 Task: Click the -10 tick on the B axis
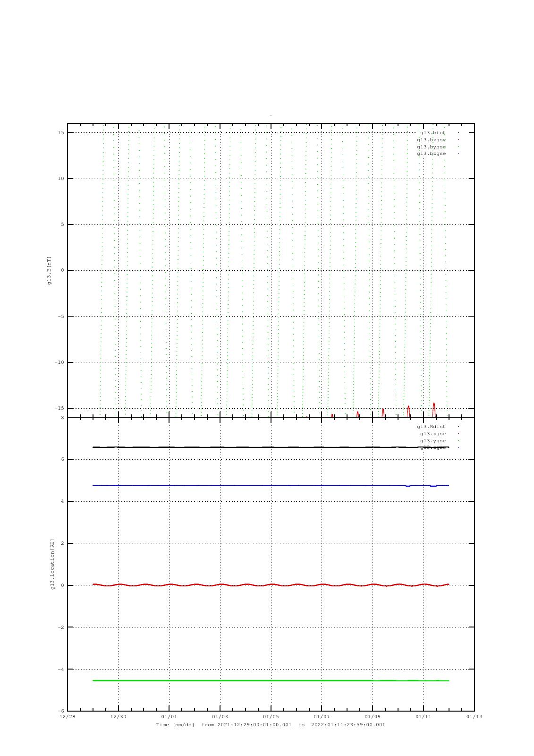[x=59, y=362]
